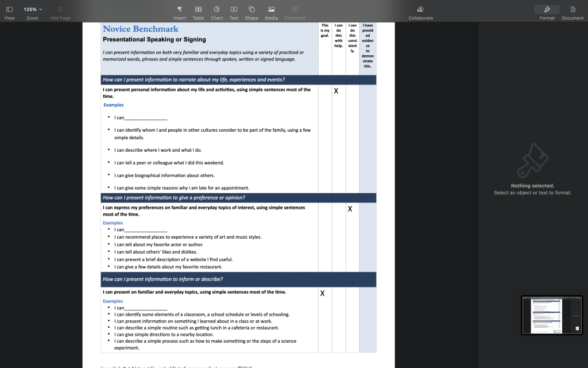Click the page thumbnail preview in corner
Image resolution: width=588 pixels, height=368 pixels.
551,315
